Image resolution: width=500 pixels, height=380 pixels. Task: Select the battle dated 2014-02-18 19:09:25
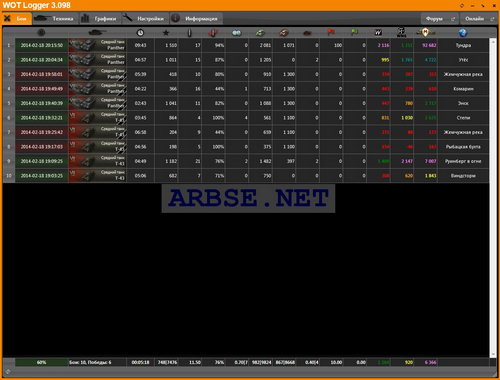(x=42, y=161)
